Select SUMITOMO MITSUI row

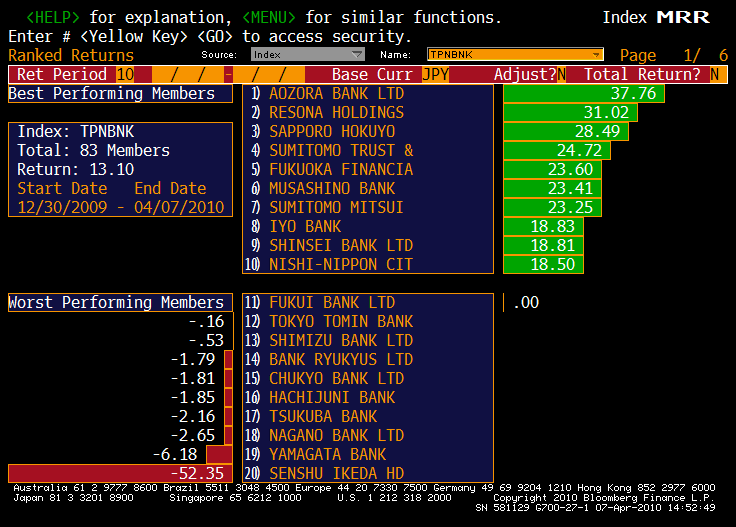368,207
